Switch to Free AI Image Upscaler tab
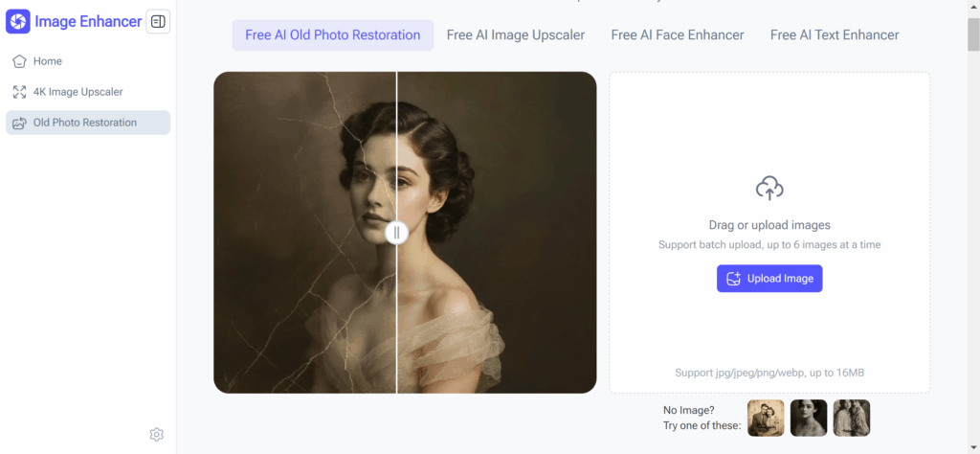Image resolution: width=980 pixels, height=454 pixels. click(x=516, y=35)
